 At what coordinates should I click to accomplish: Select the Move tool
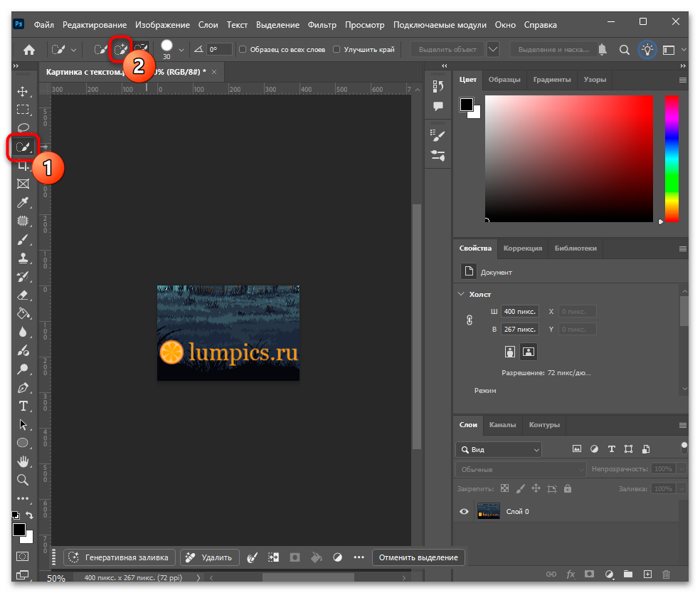click(23, 92)
